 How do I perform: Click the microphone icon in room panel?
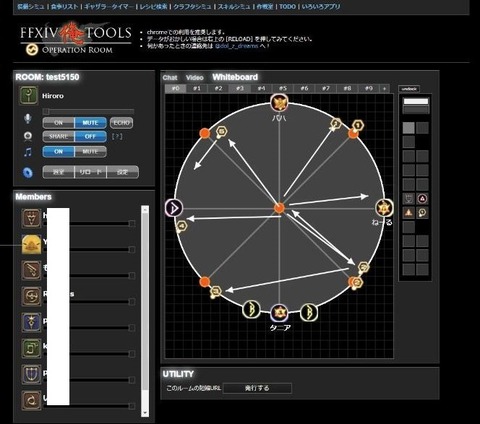point(28,118)
